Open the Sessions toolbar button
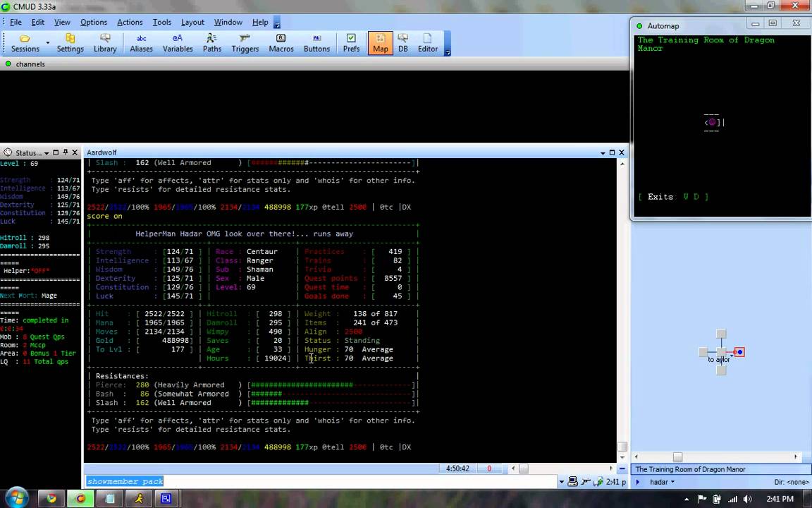Image resolution: width=812 pixels, height=508 pixels. pyautogui.click(x=25, y=43)
